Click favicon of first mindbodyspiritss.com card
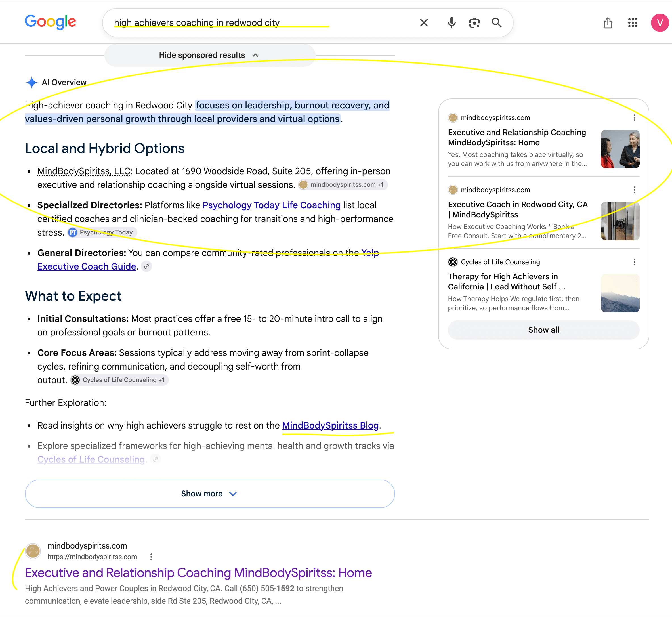 (453, 118)
